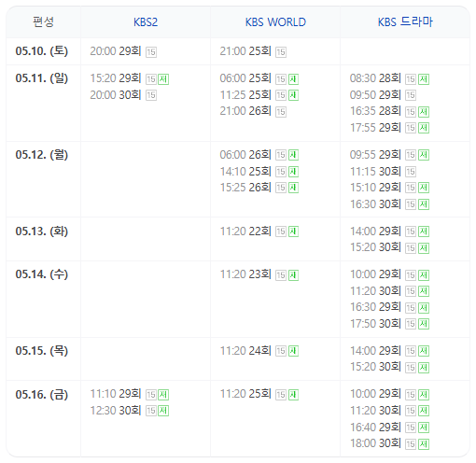Click the 11:20 22회 entry on KBS WORLD
The width and height of the screenshot is (476, 463).
point(245,231)
